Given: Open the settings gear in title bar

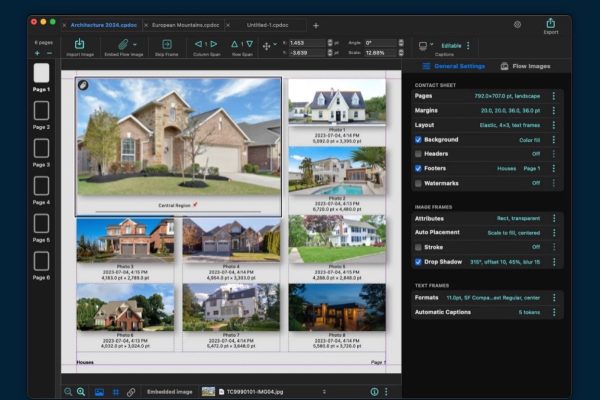Looking at the screenshot, I should coord(517,24).
